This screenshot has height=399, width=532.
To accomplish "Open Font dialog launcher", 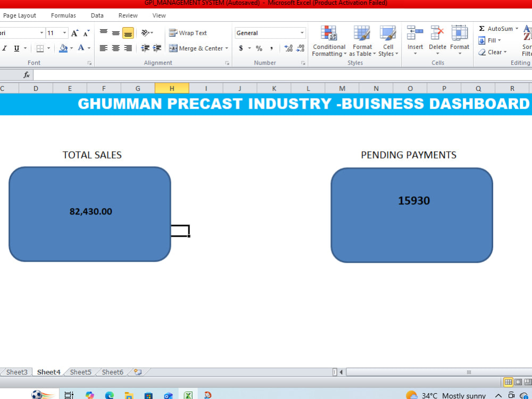I will (89, 63).
